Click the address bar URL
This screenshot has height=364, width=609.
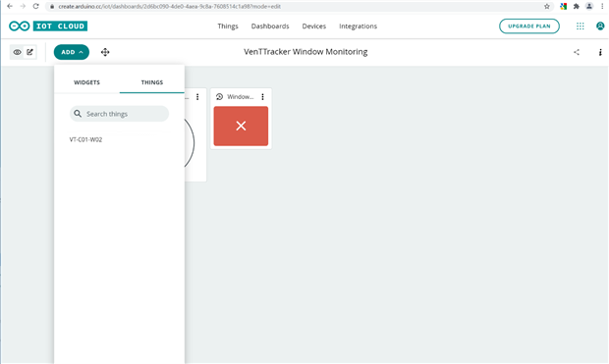(x=169, y=6)
